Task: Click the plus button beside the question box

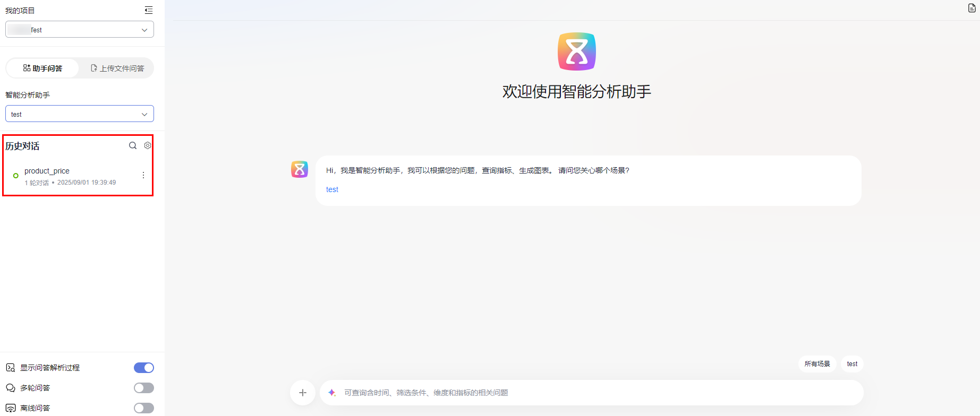Action: [x=303, y=393]
